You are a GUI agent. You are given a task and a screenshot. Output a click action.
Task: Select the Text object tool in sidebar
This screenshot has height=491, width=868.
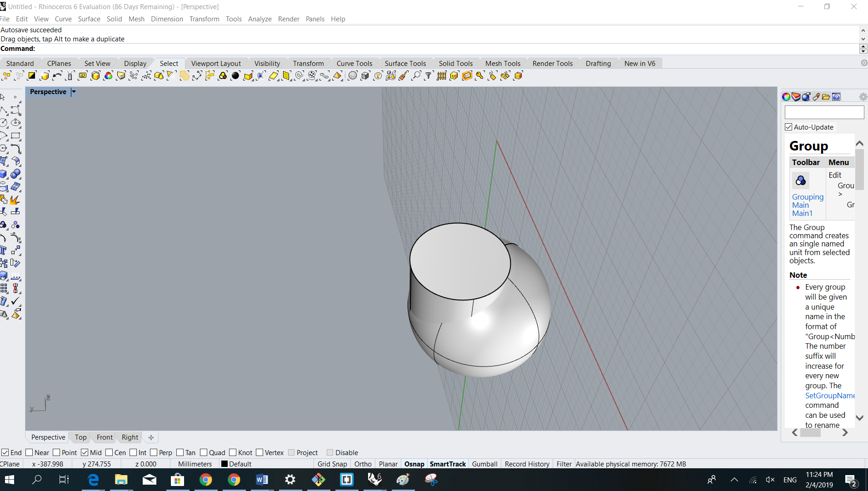pyautogui.click(x=4, y=250)
